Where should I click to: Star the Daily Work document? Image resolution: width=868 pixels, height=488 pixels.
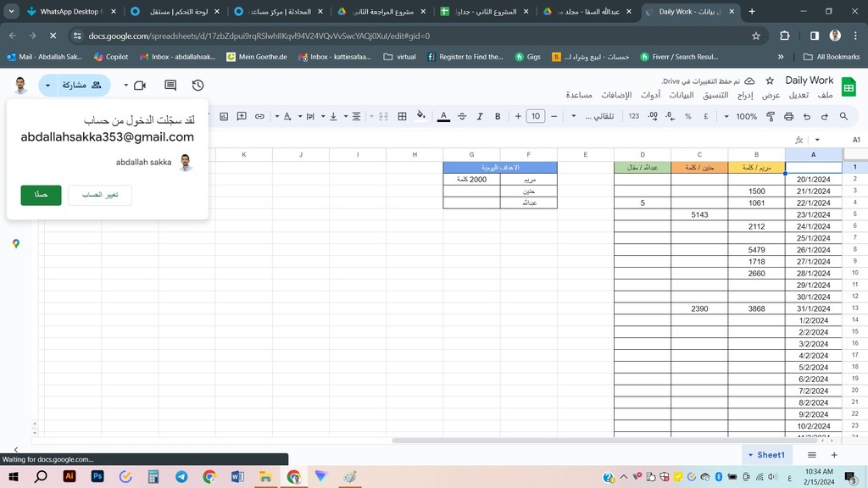pos(770,80)
